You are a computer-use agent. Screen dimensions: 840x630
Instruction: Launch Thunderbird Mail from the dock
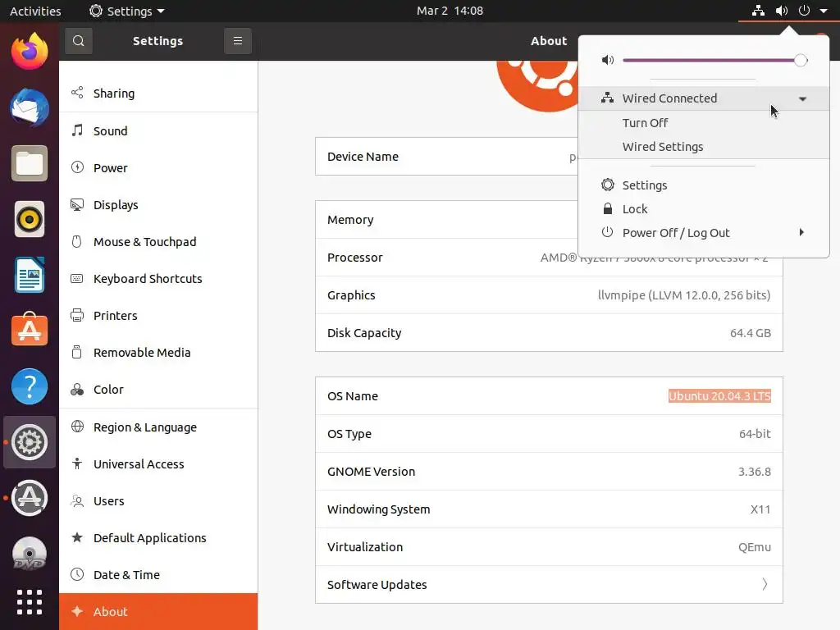(x=30, y=107)
